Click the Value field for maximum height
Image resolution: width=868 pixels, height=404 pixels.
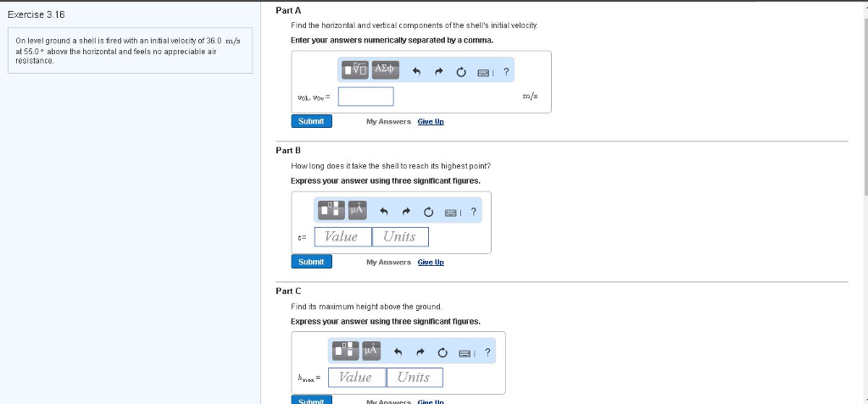(356, 378)
